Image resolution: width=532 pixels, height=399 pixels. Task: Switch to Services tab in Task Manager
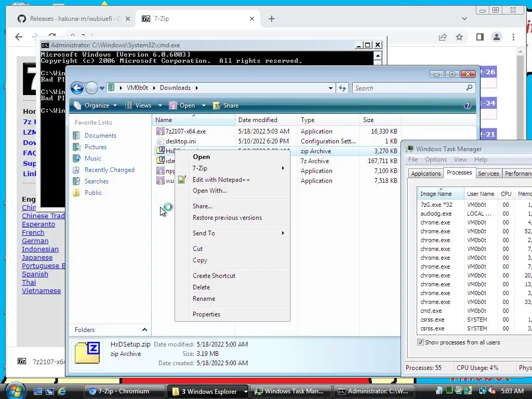[488, 174]
